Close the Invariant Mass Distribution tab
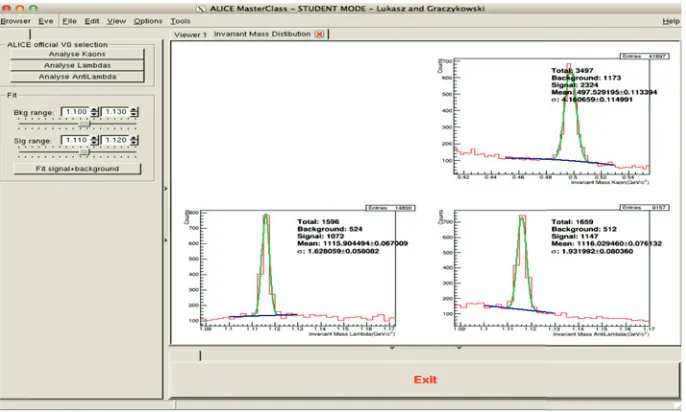 (319, 34)
